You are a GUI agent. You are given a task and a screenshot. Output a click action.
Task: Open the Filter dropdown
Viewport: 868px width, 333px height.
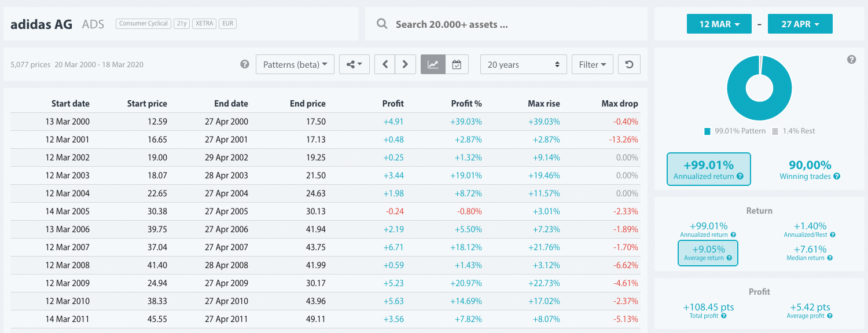(593, 64)
